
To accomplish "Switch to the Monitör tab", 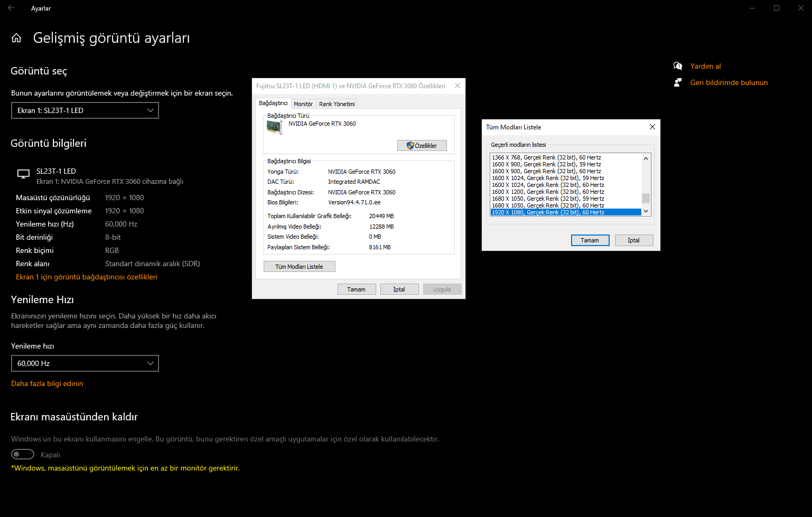I will coord(303,104).
